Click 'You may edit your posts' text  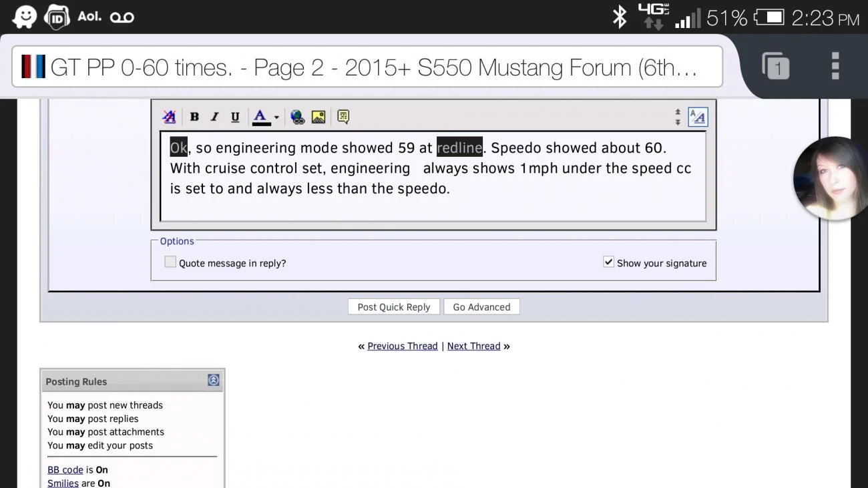(100, 445)
